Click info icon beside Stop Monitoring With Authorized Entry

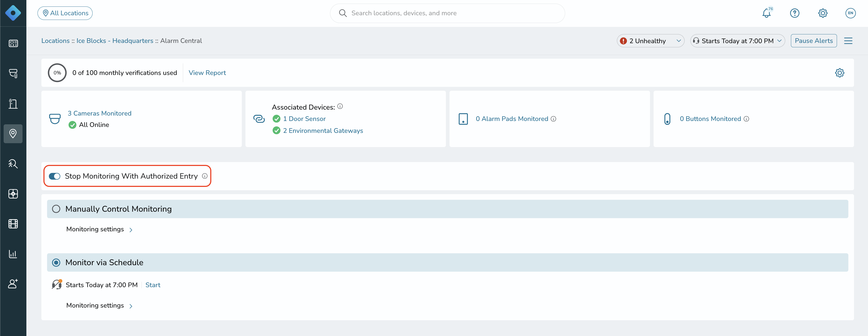click(x=205, y=176)
